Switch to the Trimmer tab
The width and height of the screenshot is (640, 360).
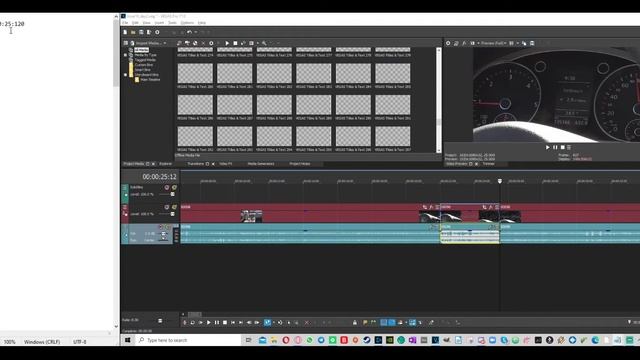[x=489, y=164]
